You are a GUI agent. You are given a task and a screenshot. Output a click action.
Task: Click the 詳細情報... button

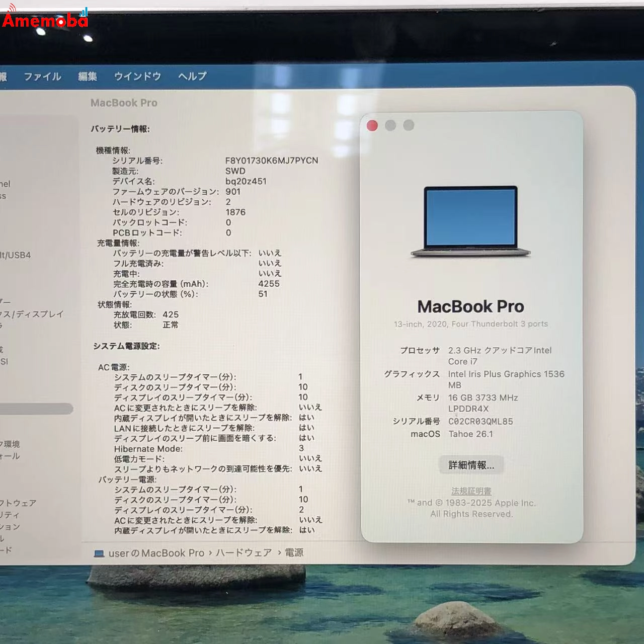[x=471, y=465]
